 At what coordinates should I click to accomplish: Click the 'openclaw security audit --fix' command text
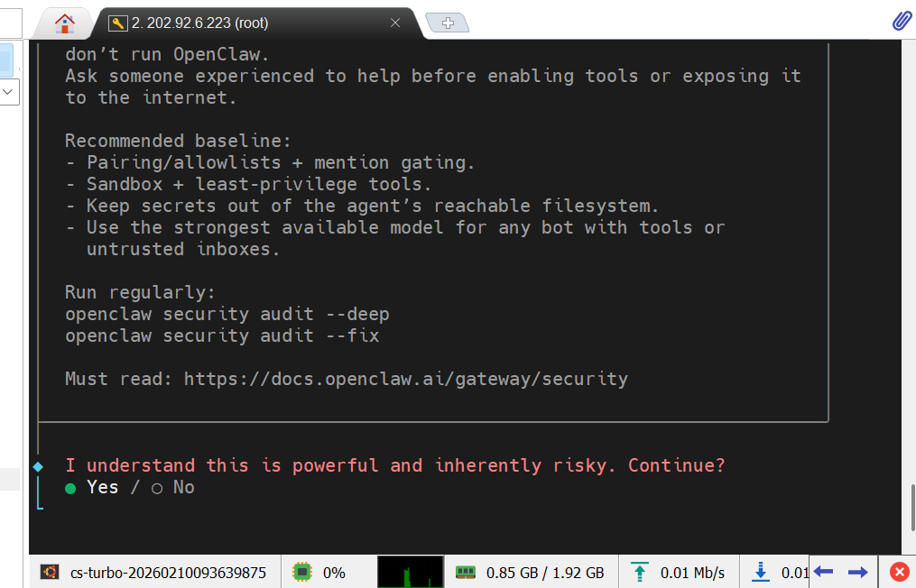(222, 335)
